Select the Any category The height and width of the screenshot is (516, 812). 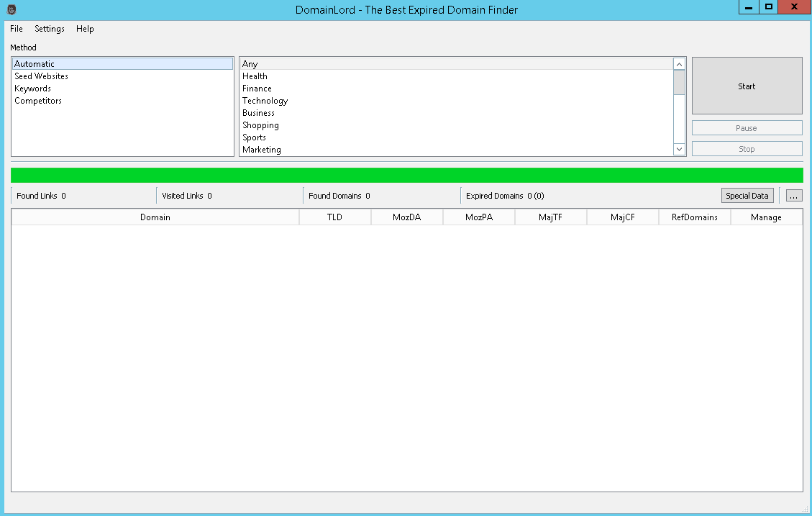456,64
